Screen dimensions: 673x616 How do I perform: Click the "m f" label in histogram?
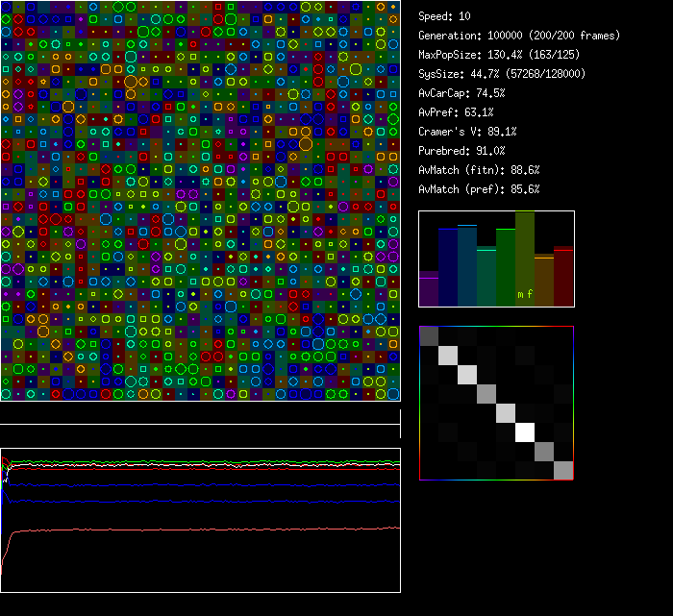click(525, 294)
